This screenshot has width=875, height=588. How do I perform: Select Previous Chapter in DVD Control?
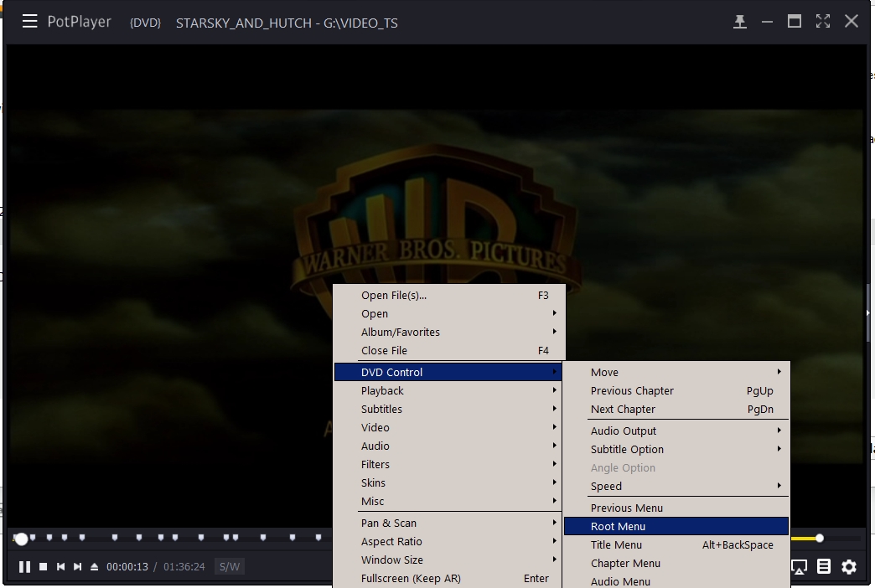pyautogui.click(x=676, y=391)
